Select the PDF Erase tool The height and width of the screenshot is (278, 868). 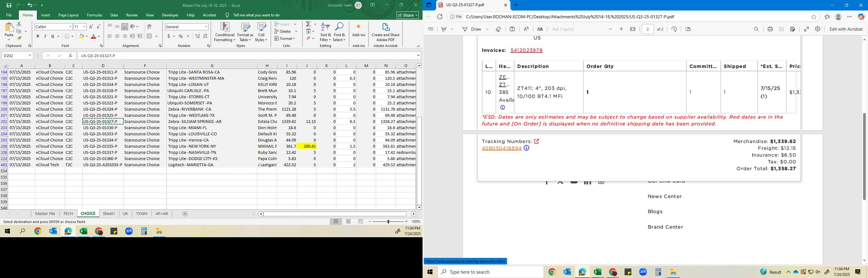(498, 29)
